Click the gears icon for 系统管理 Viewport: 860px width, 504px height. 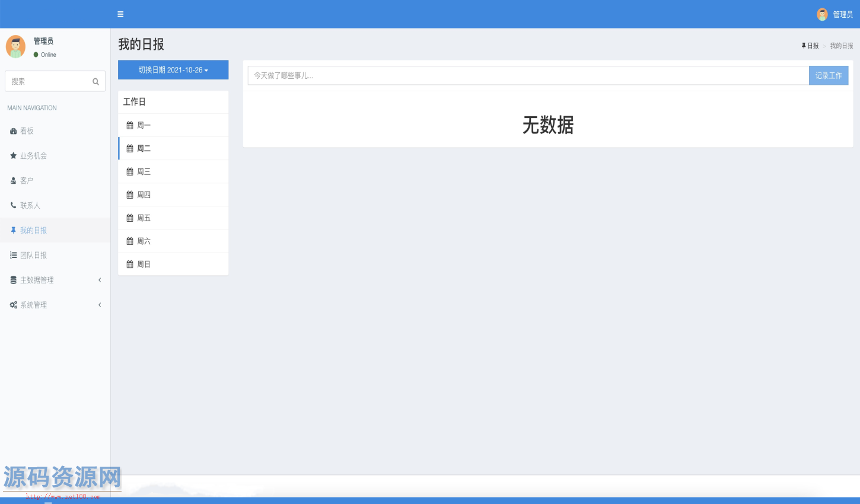13,305
